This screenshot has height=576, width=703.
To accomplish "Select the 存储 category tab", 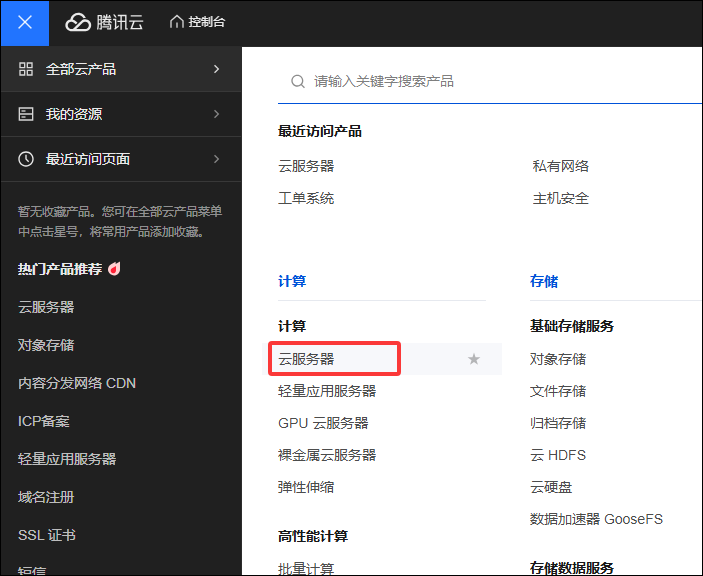I will pyautogui.click(x=544, y=281).
